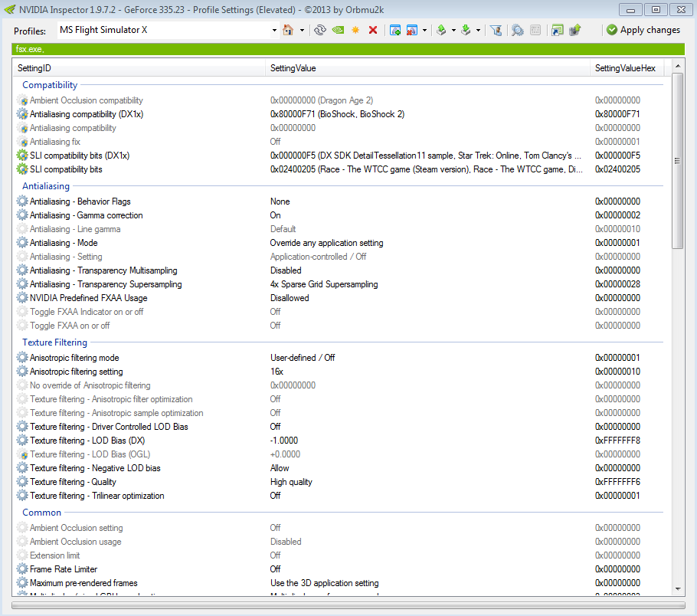The height and width of the screenshot is (616, 697).
Task: Click the export profile icon
Action: tap(441, 30)
